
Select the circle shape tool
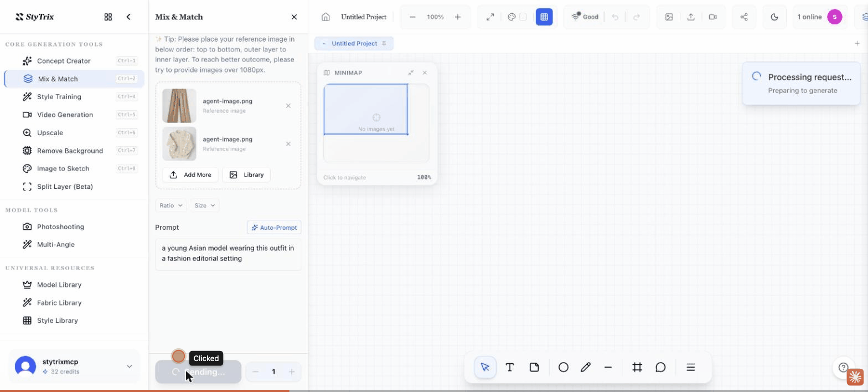(x=564, y=367)
